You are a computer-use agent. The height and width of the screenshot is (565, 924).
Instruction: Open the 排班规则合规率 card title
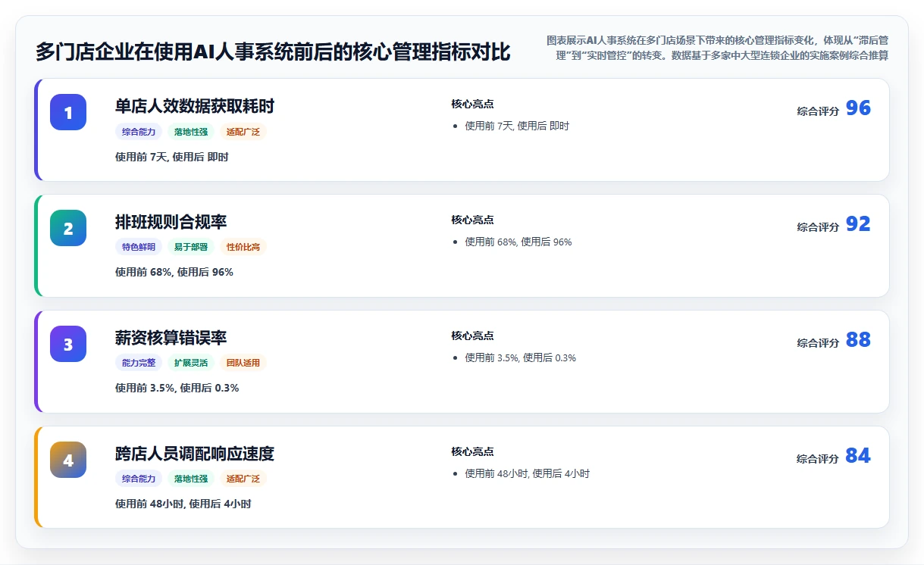tap(171, 222)
